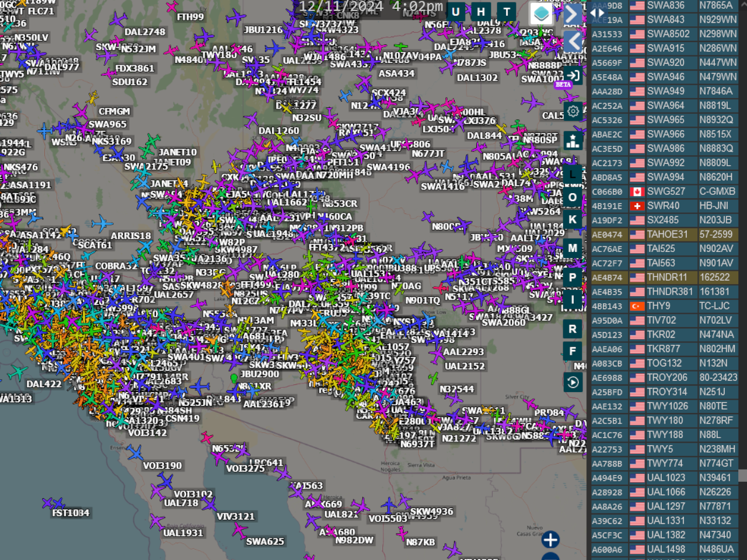Select callsign SWA843 in the aircraft table
Image resolution: width=747 pixels, height=560 pixels.
[666, 19]
